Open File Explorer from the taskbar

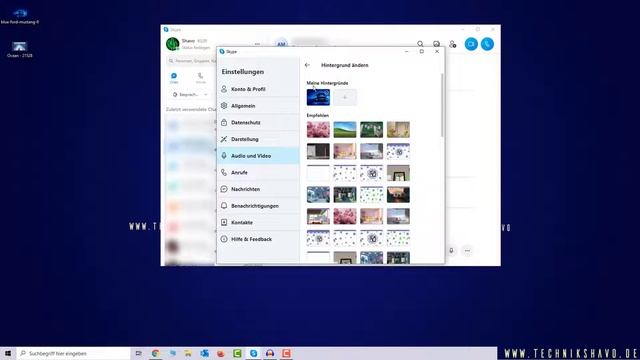(x=188, y=353)
